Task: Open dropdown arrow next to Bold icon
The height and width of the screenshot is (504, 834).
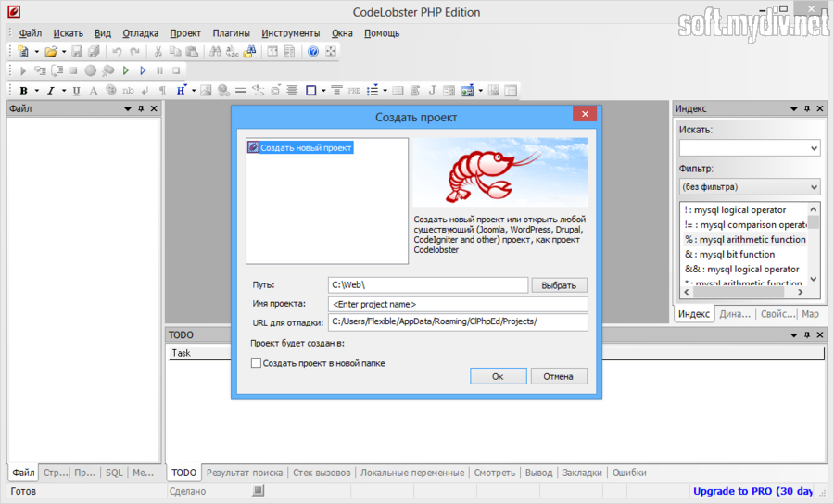Action: point(37,91)
